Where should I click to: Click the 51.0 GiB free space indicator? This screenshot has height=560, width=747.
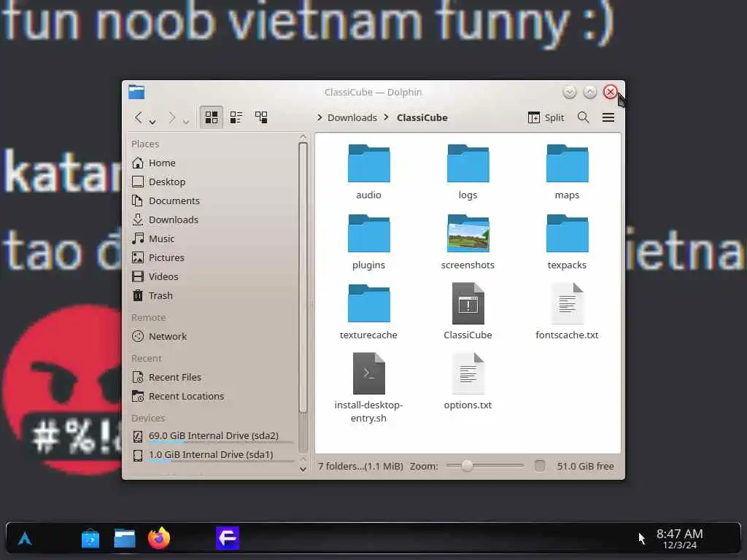(x=586, y=466)
